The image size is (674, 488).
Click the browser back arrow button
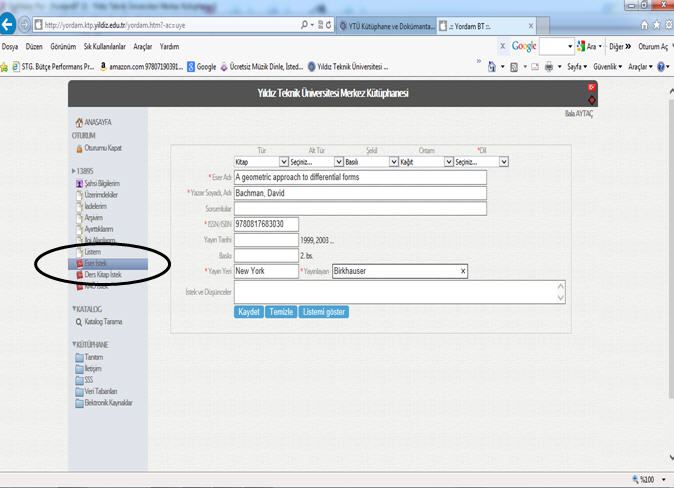click(11, 24)
